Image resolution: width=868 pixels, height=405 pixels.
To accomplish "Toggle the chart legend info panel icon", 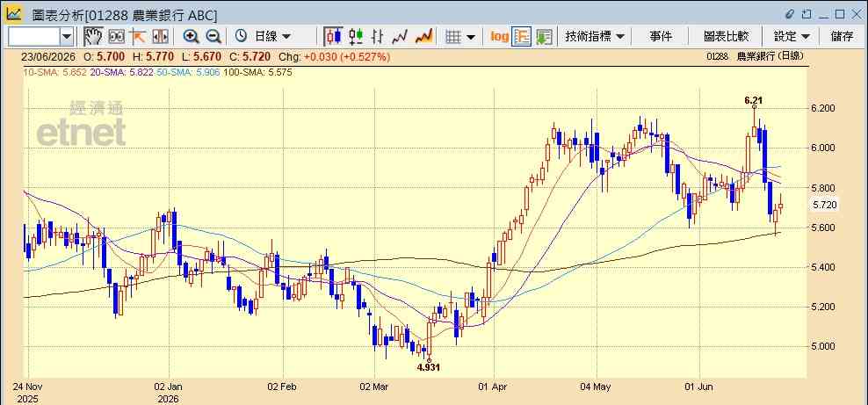I will (522, 37).
